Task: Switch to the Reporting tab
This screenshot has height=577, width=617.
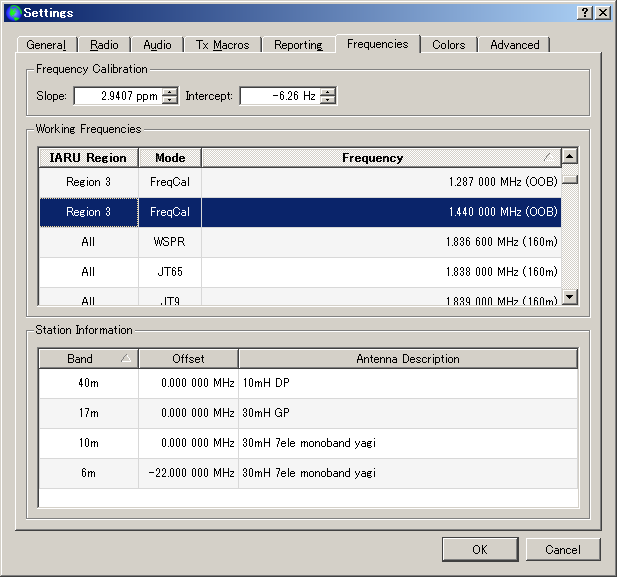Action: 299,45
